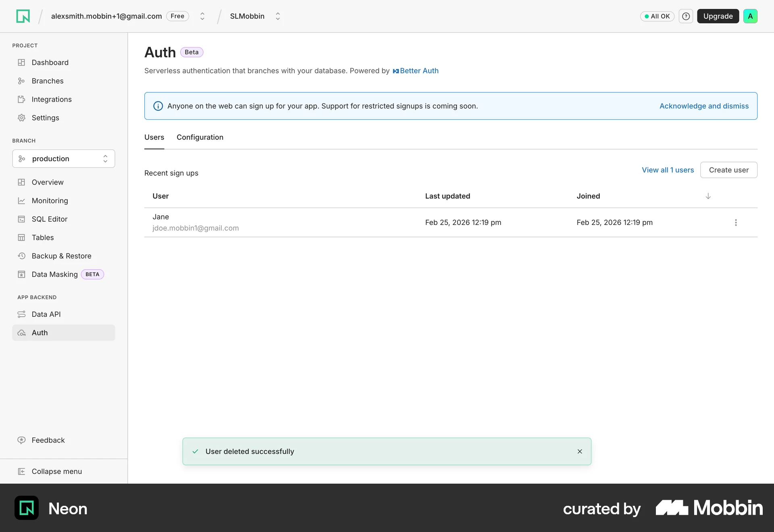Click Feedback label in the sidebar

click(x=48, y=440)
